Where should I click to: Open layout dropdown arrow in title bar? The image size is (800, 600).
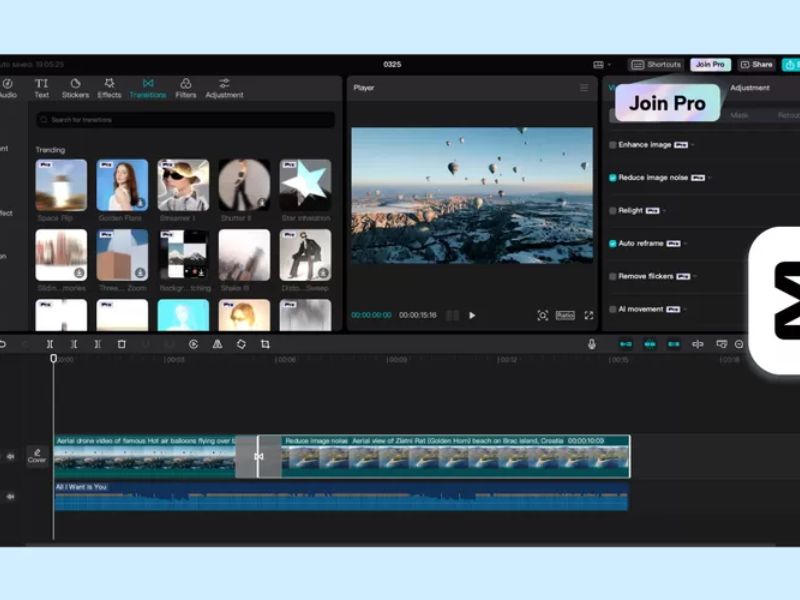pyautogui.click(x=609, y=65)
